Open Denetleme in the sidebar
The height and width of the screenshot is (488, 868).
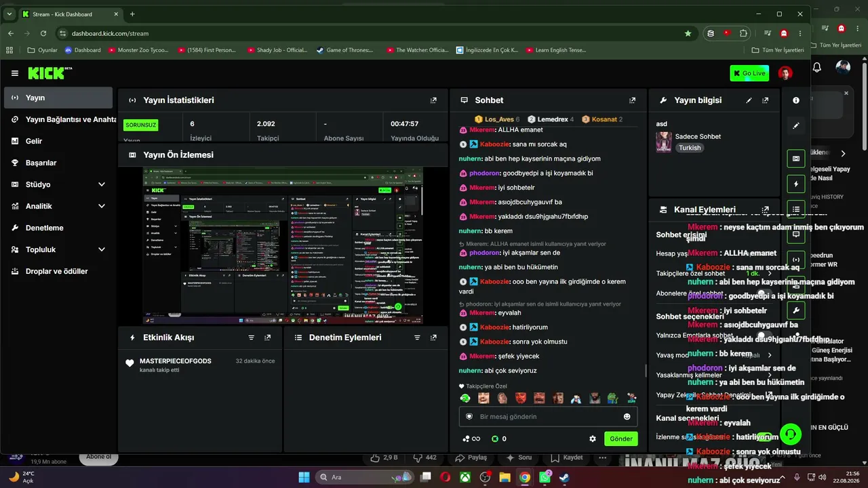tap(58, 228)
